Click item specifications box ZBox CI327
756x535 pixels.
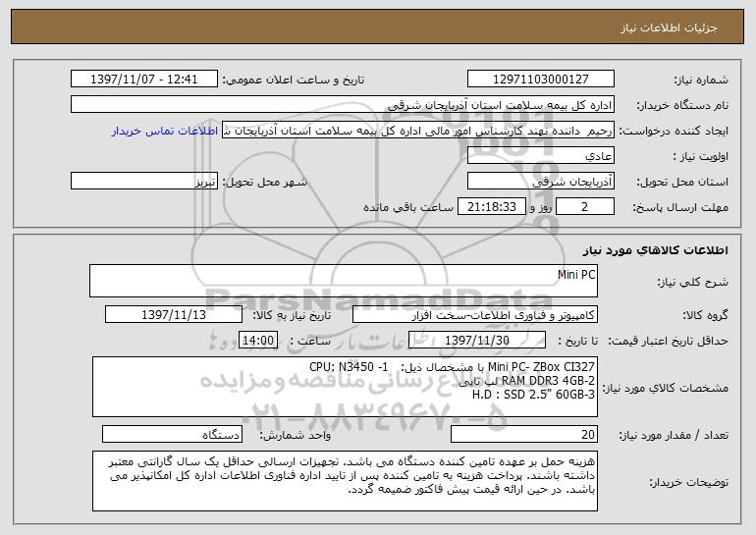coord(345,387)
